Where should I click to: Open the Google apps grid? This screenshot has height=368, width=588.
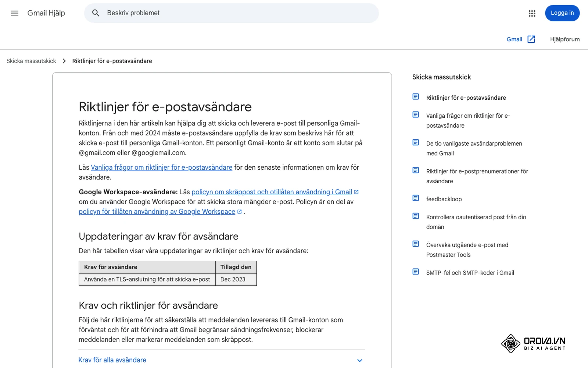coord(532,13)
